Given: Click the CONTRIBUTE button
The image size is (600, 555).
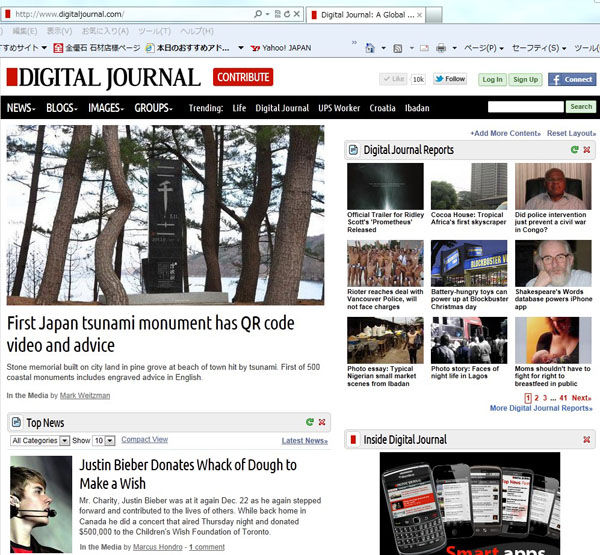Looking at the screenshot, I should point(243,77).
